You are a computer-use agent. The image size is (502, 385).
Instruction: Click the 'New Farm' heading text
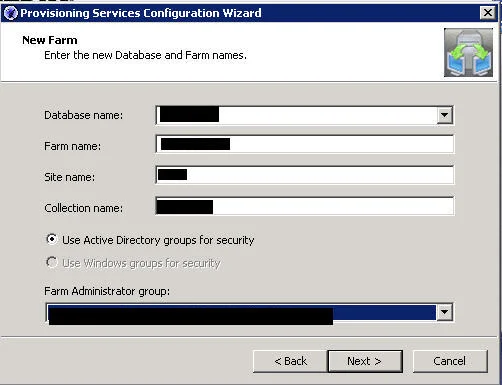[50, 40]
